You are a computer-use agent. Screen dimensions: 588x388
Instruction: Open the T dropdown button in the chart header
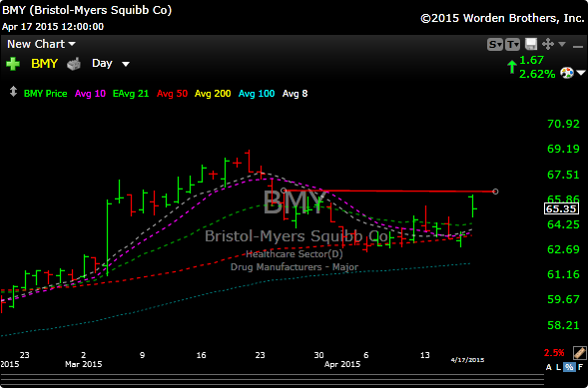point(512,45)
